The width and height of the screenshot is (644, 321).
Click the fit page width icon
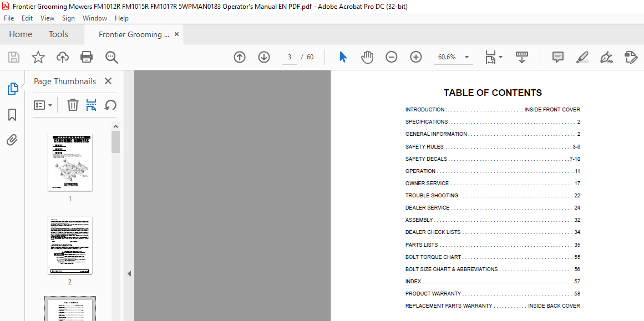(490, 57)
